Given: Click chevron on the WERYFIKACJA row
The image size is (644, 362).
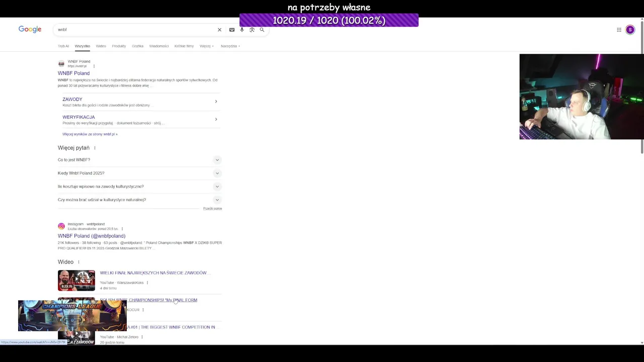Looking at the screenshot, I should click(x=216, y=119).
